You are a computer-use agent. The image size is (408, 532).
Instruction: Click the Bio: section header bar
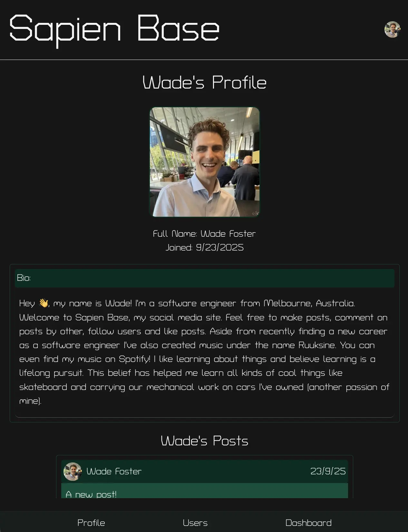click(x=205, y=278)
